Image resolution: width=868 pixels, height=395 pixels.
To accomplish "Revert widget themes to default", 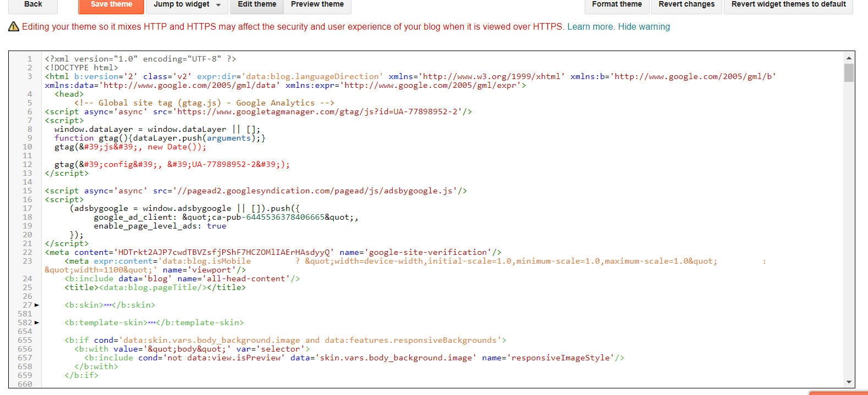I will (x=788, y=4).
